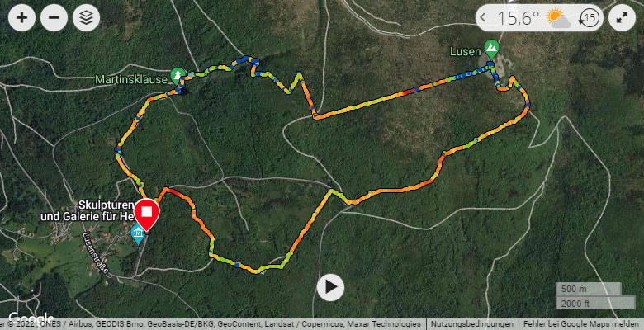Open Fehler bei Google Maps melden link

point(580,324)
